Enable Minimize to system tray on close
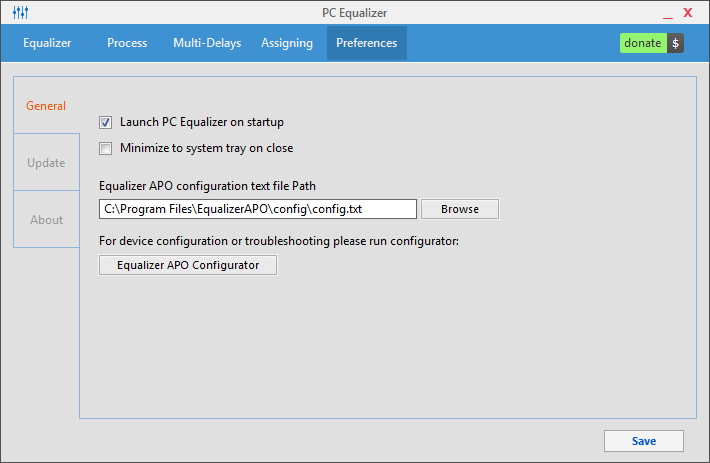 (x=106, y=148)
